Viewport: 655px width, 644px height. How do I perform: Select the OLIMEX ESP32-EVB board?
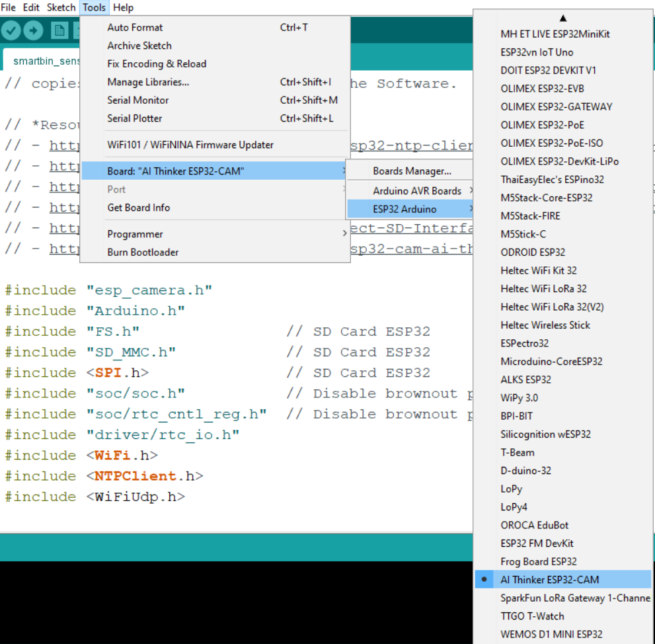[x=562, y=89]
